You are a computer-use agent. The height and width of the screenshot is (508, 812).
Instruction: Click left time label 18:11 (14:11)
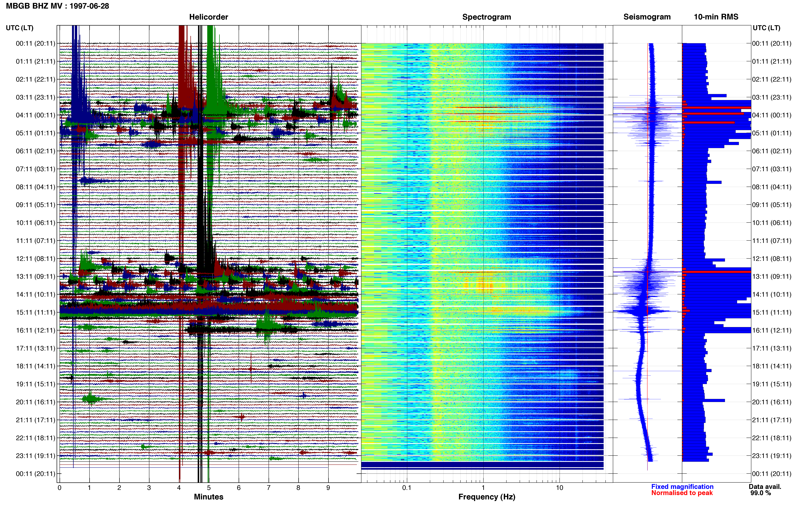coord(36,366)
